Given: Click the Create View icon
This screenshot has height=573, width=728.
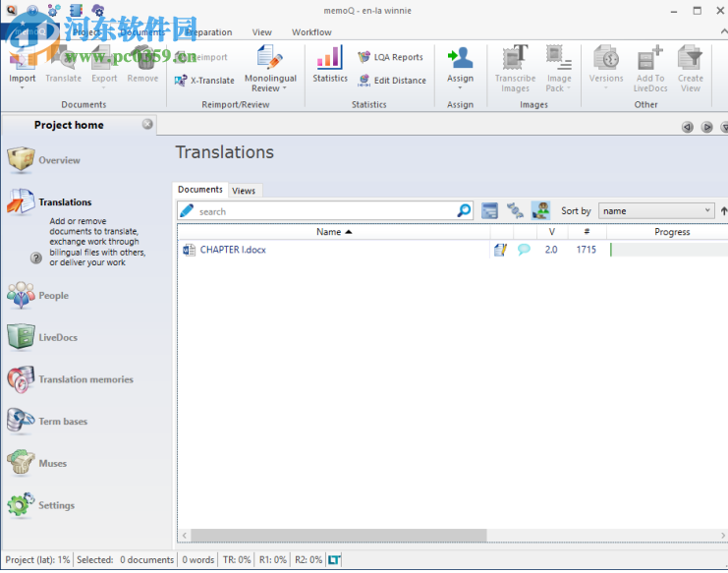Looking at the screenshot, I should coord(690,58).
